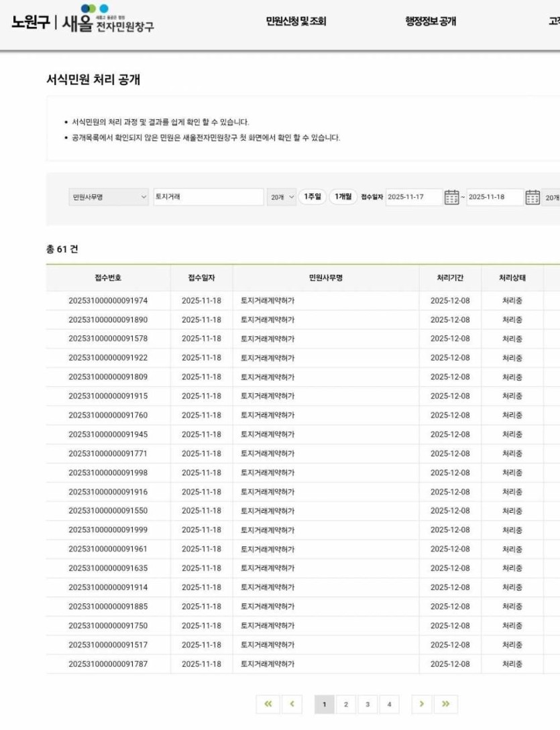Go to the first results page

(x=268, y=704)
